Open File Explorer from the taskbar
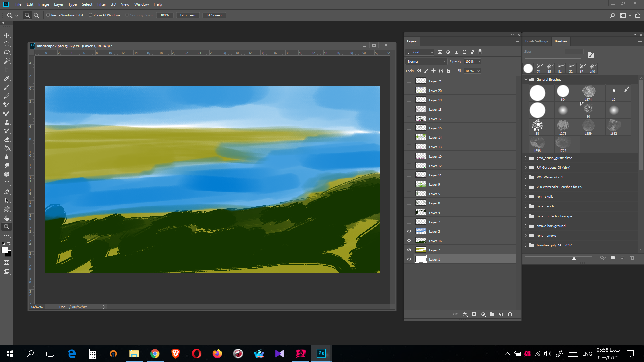Screen dimensions: 644x362 coord(134,354)
